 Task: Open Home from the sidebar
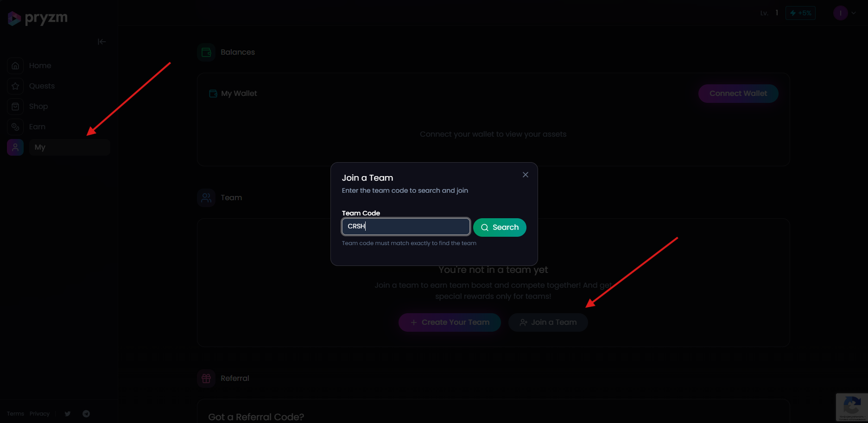tap(40, 66)
